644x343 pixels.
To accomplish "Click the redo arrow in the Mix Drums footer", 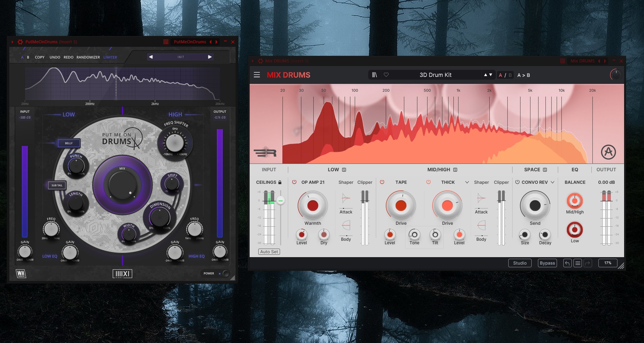I will pyautogui.click(x=588, y=263).
